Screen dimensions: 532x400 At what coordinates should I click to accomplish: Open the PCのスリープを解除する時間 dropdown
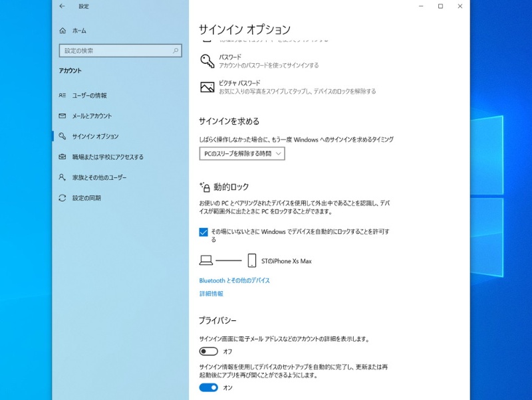(242, 153)
